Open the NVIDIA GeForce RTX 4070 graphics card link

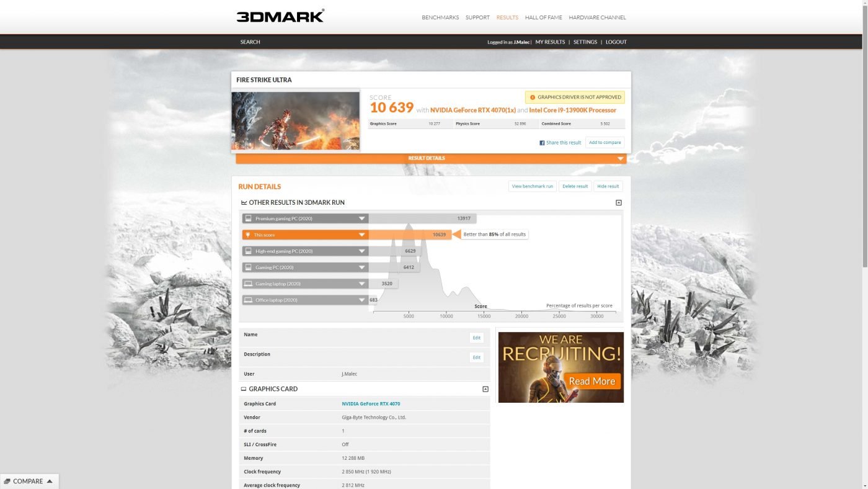point(371,404)
